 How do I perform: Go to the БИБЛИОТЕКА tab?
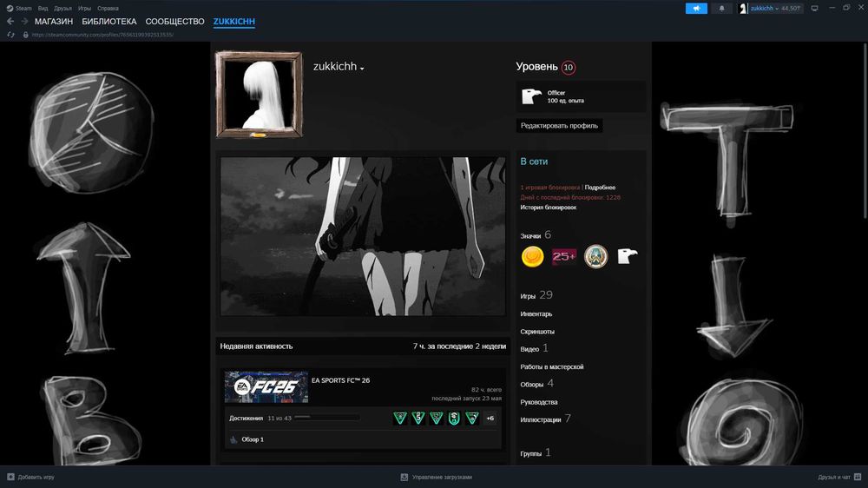point(109,21)
